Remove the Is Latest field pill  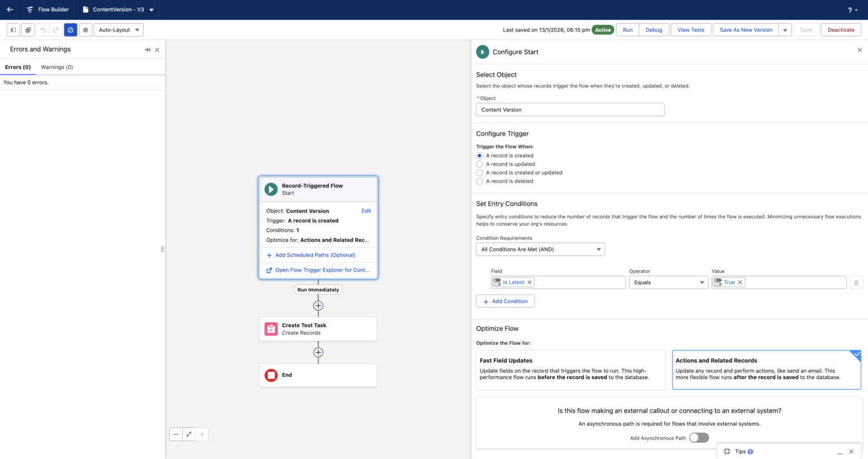click(530, 282)
